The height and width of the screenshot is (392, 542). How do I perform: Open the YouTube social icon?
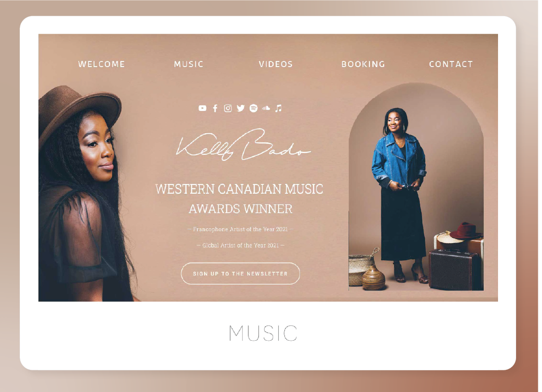(x=203, y=108)
